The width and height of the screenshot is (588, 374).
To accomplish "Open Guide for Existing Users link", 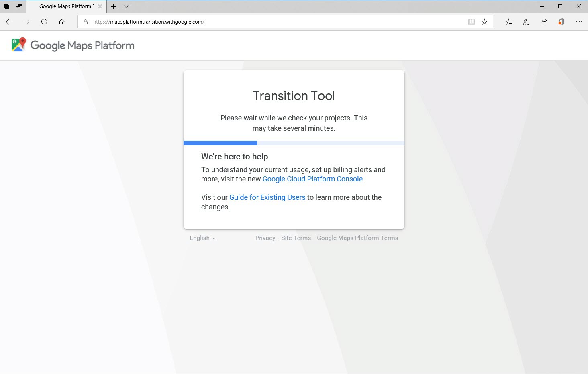I will pos(267,197).
